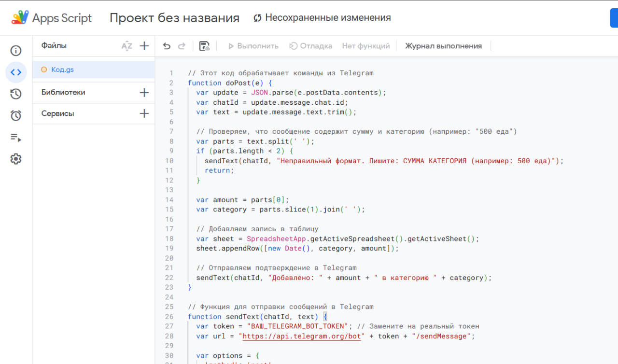
Task: Click the blue button at top right edge
Action: [x=614, y=18]
